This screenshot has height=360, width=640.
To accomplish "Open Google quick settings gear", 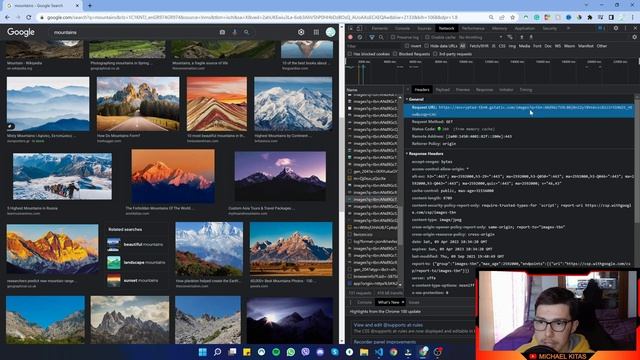I will tap(301, 32).
